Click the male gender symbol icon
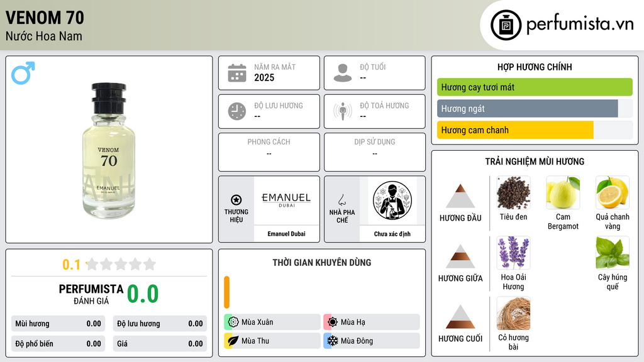644x362 pixels. coord(23,73)
